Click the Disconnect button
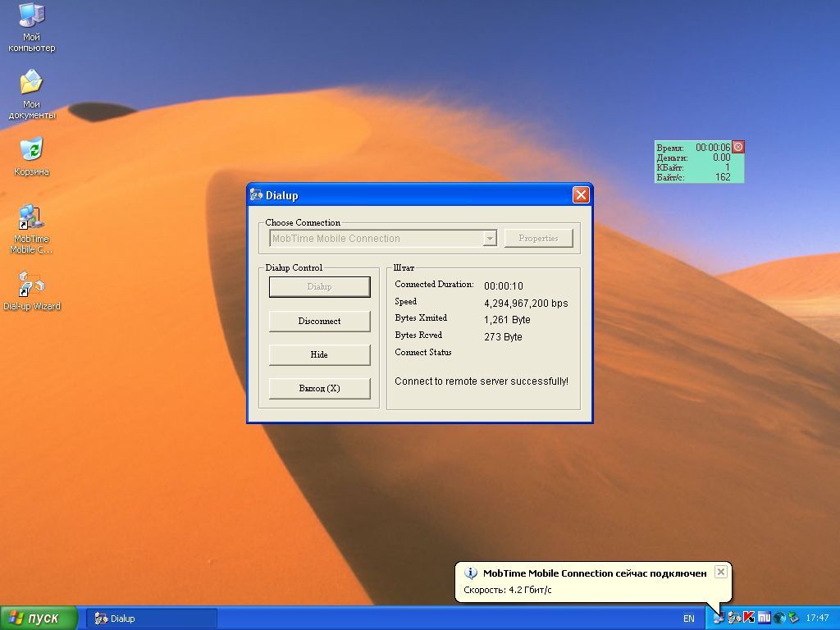This screenshot has width=840, height=630. [x=319, y=321]
